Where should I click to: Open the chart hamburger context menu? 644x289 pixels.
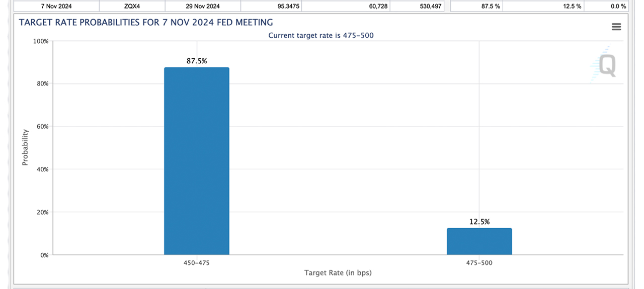(616, 27)
